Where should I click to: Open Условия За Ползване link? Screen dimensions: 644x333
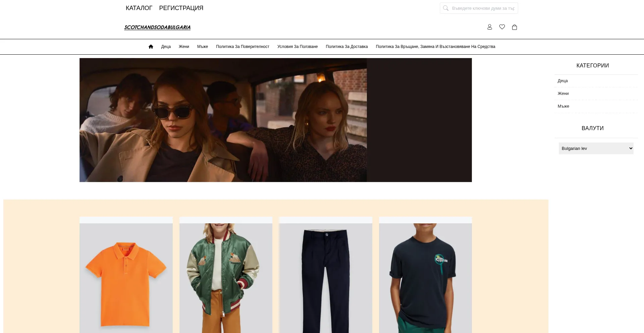297,47
